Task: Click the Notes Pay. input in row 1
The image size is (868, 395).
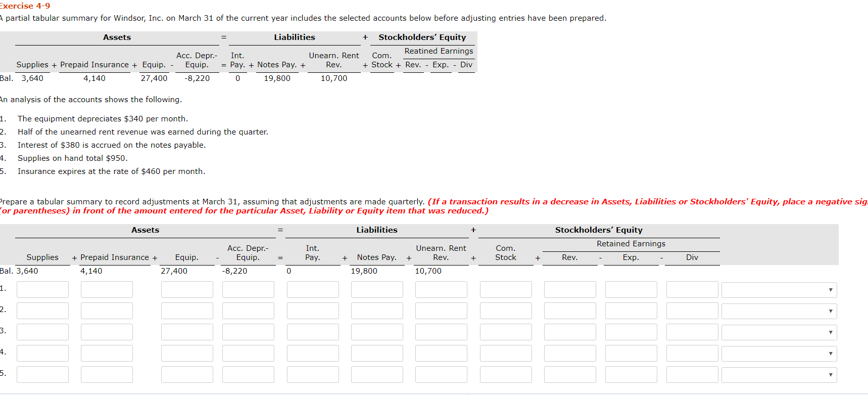Action: [377, 290]
